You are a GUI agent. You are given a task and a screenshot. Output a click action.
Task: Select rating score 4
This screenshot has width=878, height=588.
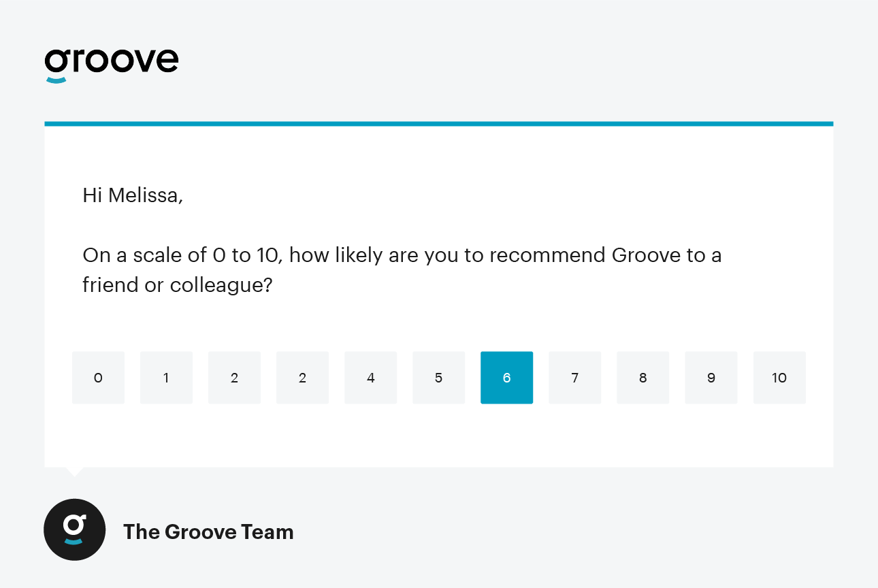370,378
